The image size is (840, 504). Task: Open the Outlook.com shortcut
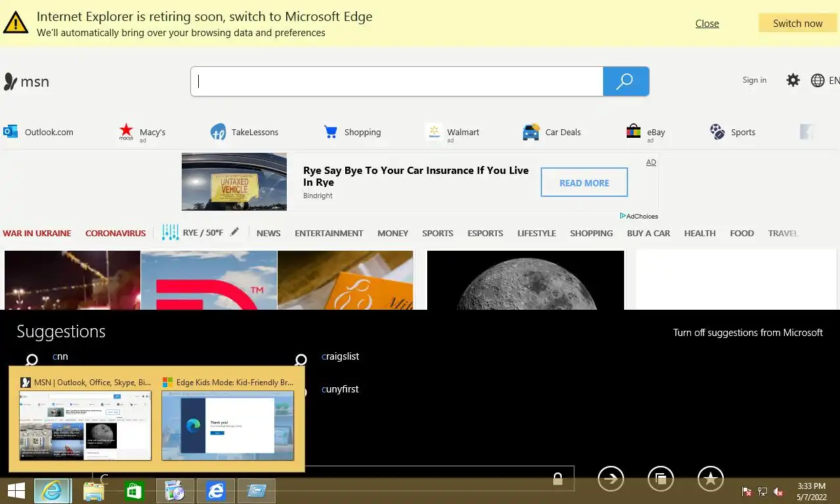pos(38,132)
